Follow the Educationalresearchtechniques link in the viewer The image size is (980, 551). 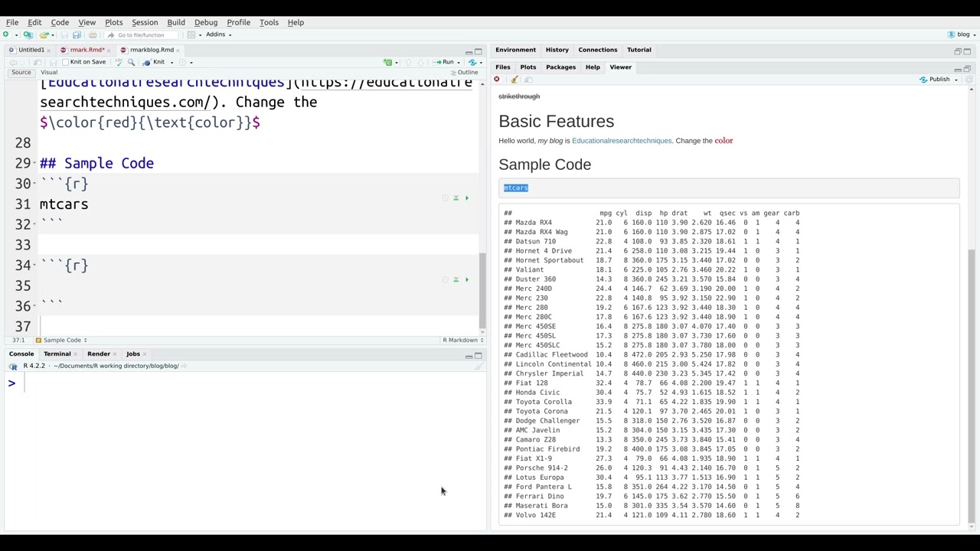pyautogui.click(x=622, y=141)
